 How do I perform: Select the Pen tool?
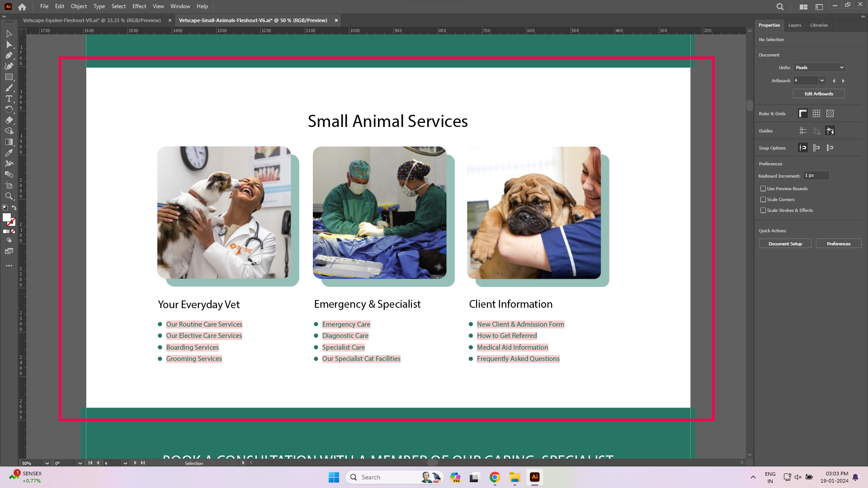(9, 55)
